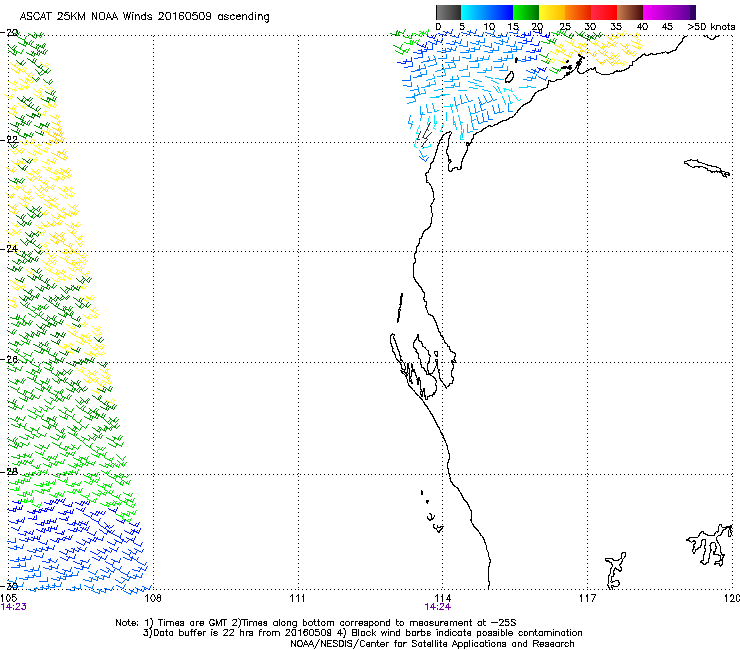Click the gray 0-5 knots legend swatch
The width and height of the screenshot is (740, 650).
click(448, 12)
